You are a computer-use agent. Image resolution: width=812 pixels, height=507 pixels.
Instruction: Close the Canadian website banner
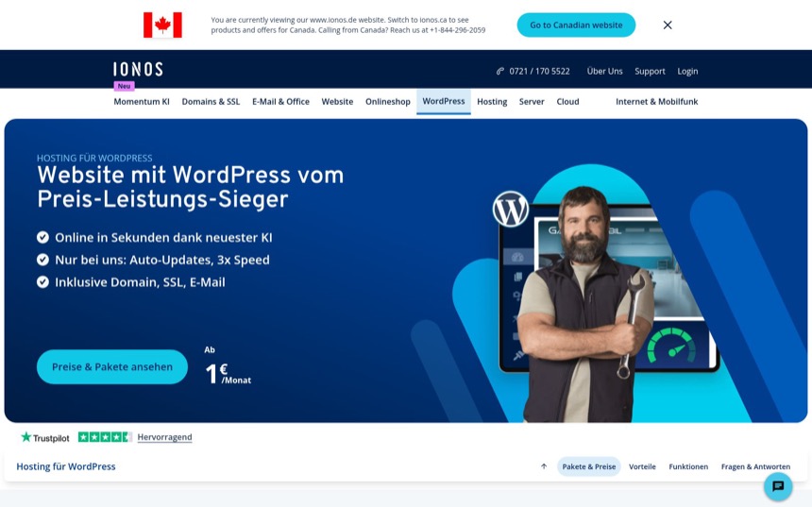coord(668,25)
